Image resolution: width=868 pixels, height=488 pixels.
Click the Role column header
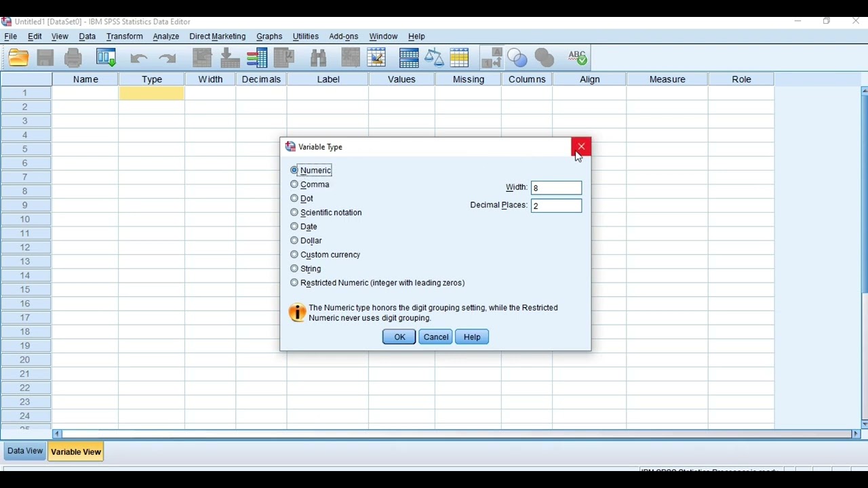click(x=741, y=79)
